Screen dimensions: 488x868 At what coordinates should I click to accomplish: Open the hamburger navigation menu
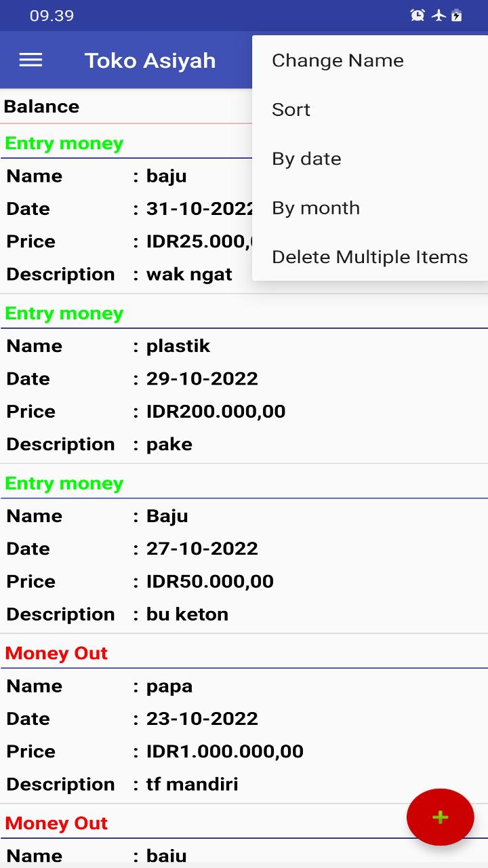point(30,60)
